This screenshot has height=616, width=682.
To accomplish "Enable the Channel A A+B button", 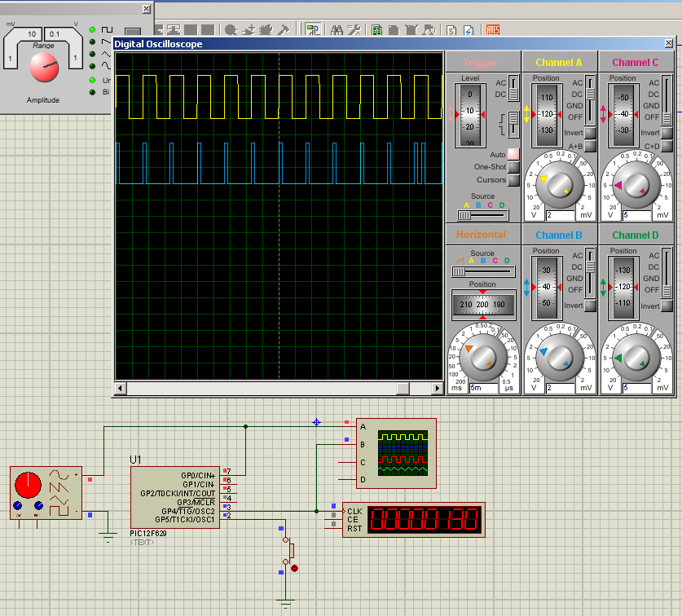I will (589, 146).
